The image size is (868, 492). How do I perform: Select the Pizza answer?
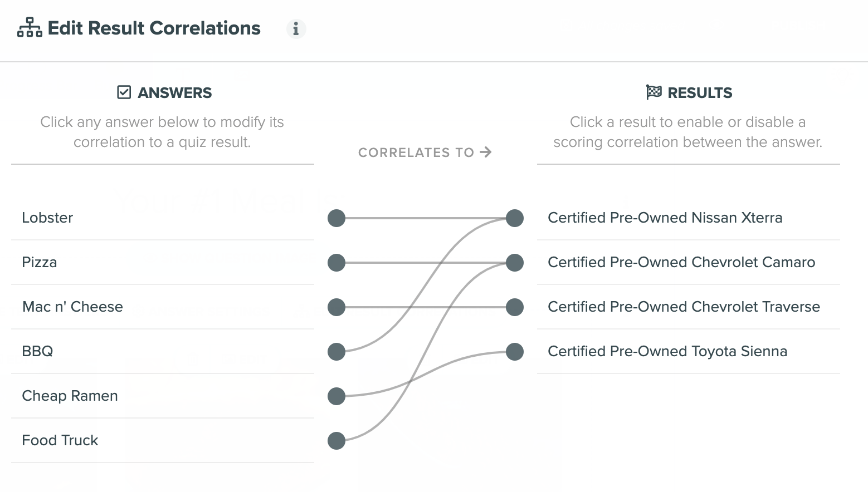pos(162,262)
